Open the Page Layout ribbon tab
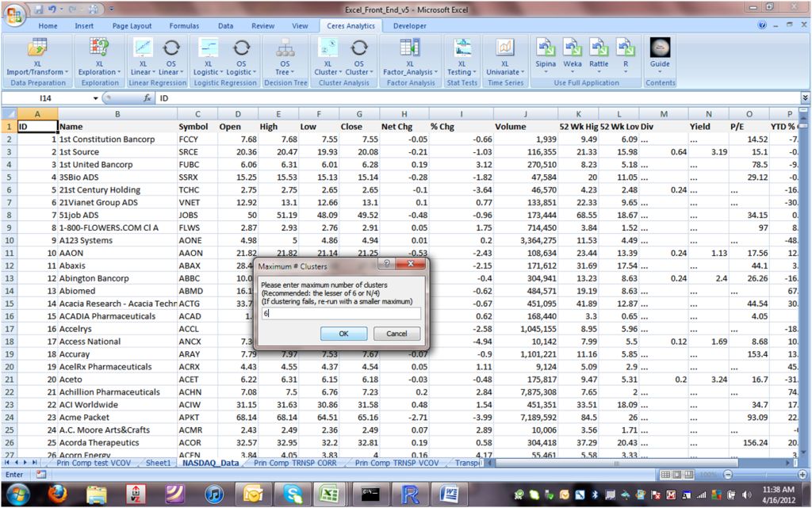Image resolution: width=812 pixels, height=508 pixels. 132,26
